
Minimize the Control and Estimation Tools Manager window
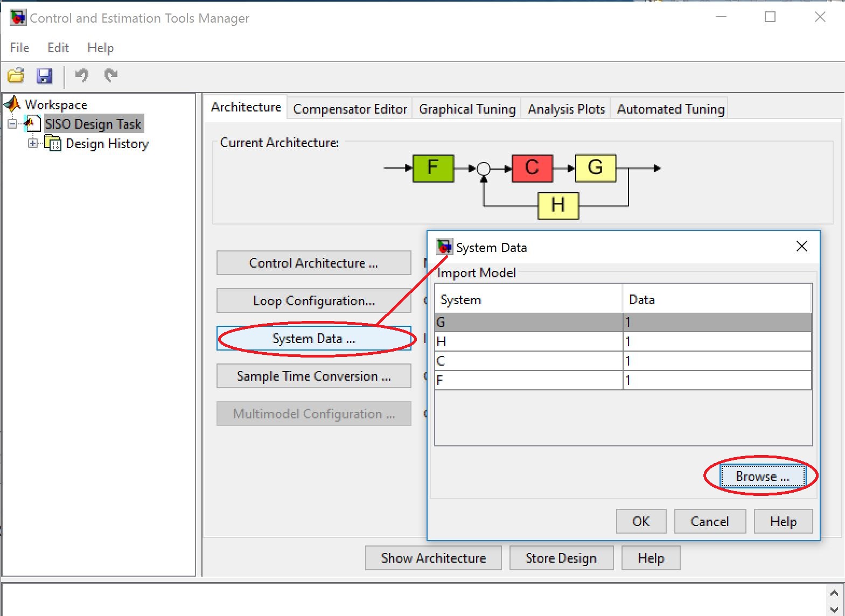721,17
